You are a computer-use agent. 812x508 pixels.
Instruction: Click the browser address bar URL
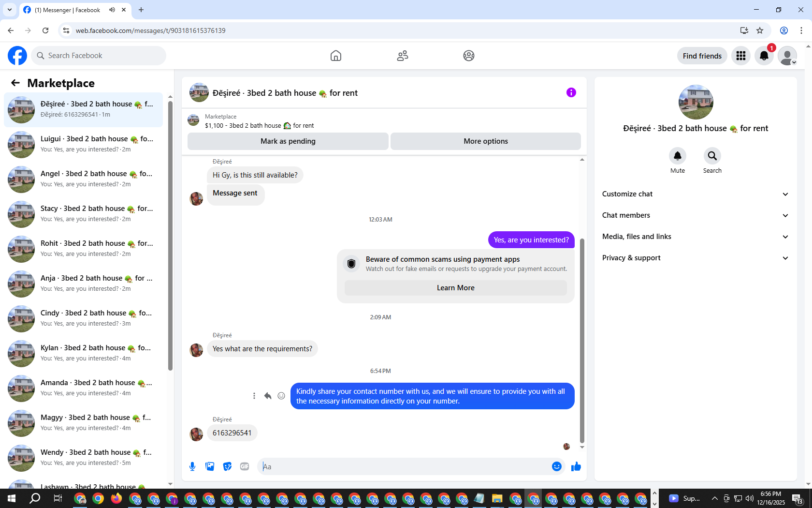(151, 30)
